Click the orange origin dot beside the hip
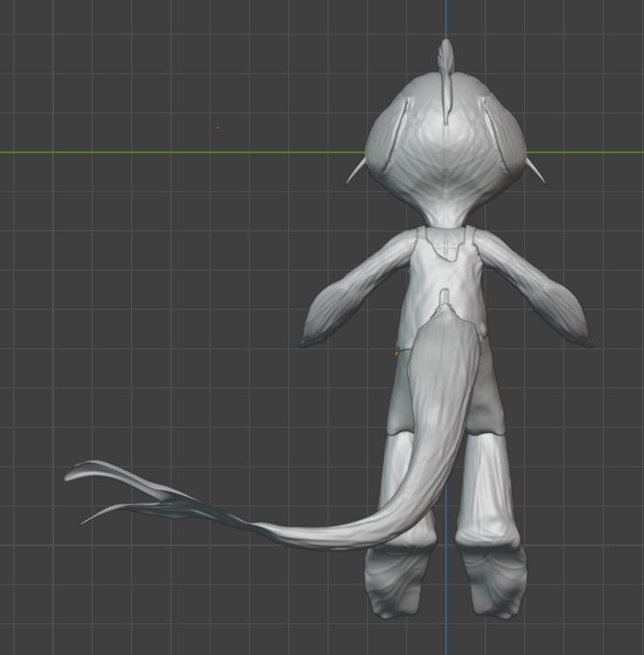The width and height of the screenshot is (644, 655). 396,353
